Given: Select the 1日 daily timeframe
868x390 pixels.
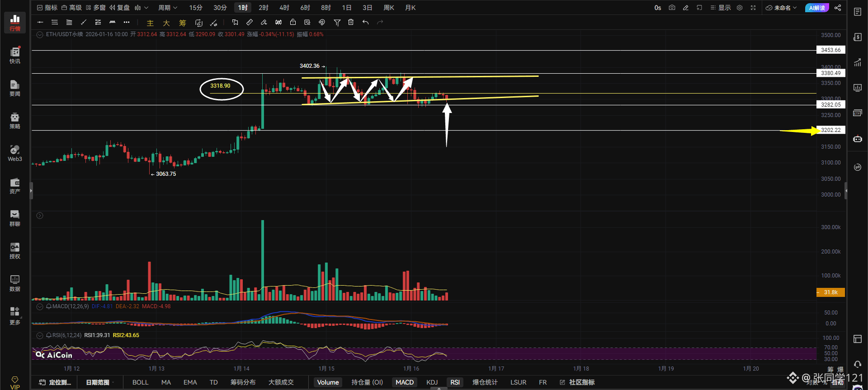Looking at the screenshot, I should (x=347, y=8).
